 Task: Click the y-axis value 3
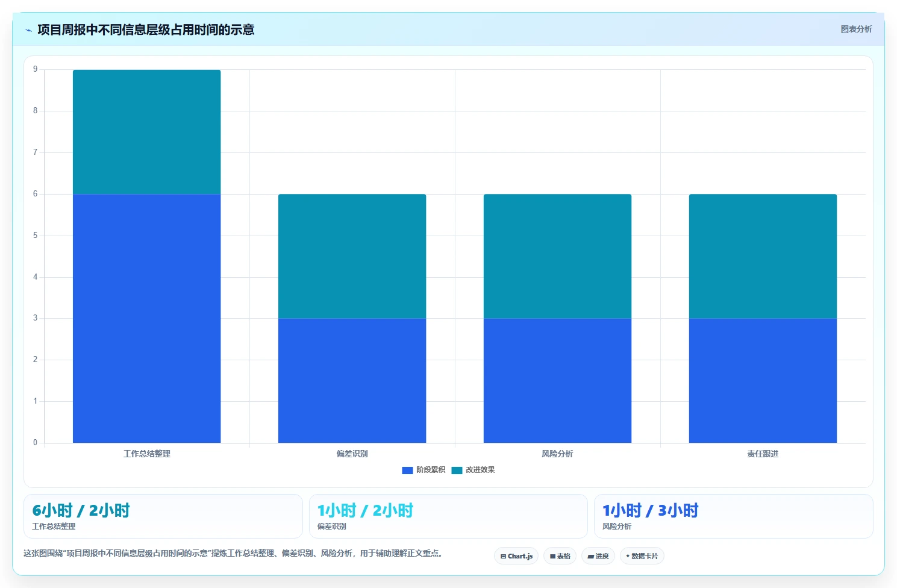click(35, 318)
